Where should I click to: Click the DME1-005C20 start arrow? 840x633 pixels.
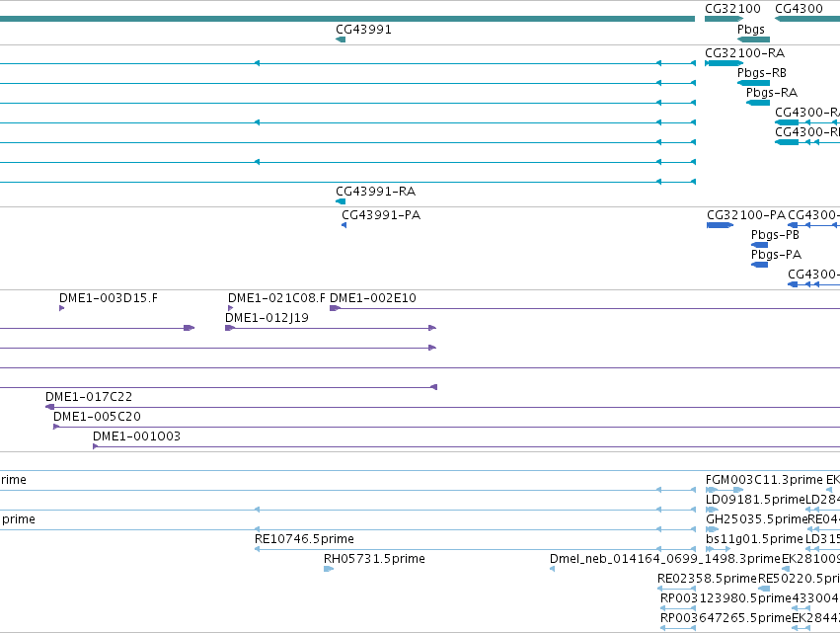point(56,427)
